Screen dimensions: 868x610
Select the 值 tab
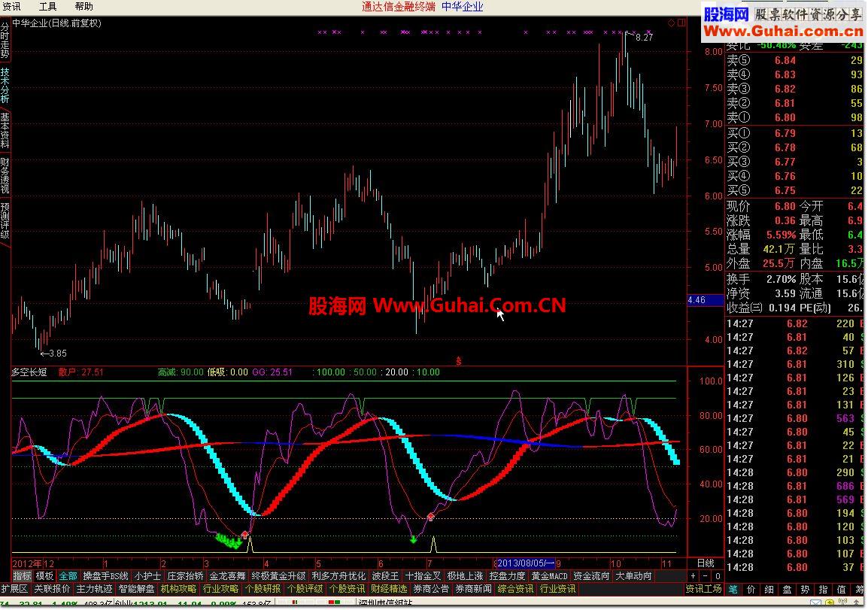click(x=842, y=590)
